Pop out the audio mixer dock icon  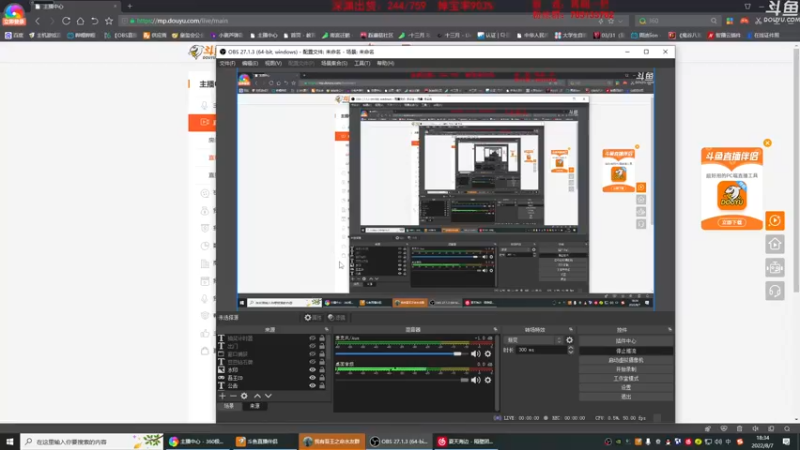pos(495,330)
